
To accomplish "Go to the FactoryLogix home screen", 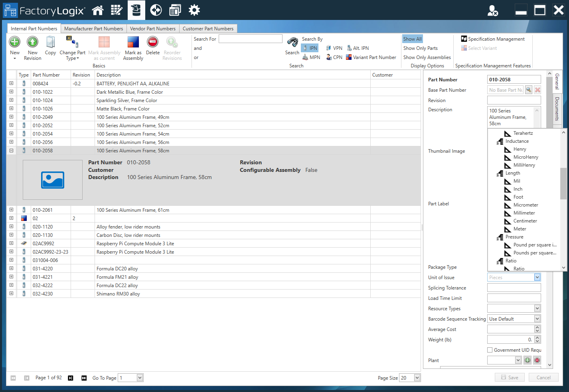I will point(98,10).
